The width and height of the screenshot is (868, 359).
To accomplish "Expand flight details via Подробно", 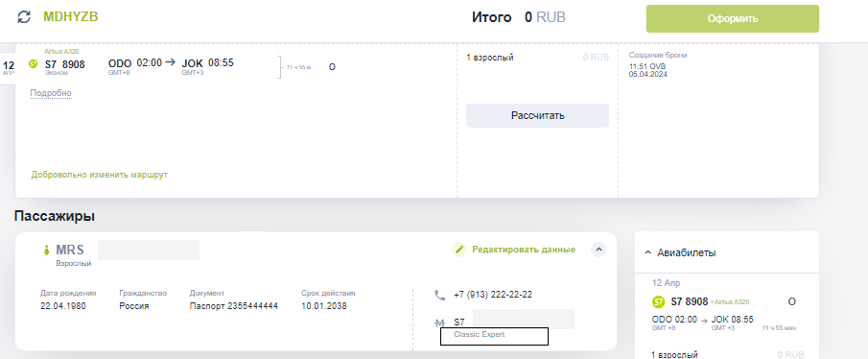I will [51, 93].
